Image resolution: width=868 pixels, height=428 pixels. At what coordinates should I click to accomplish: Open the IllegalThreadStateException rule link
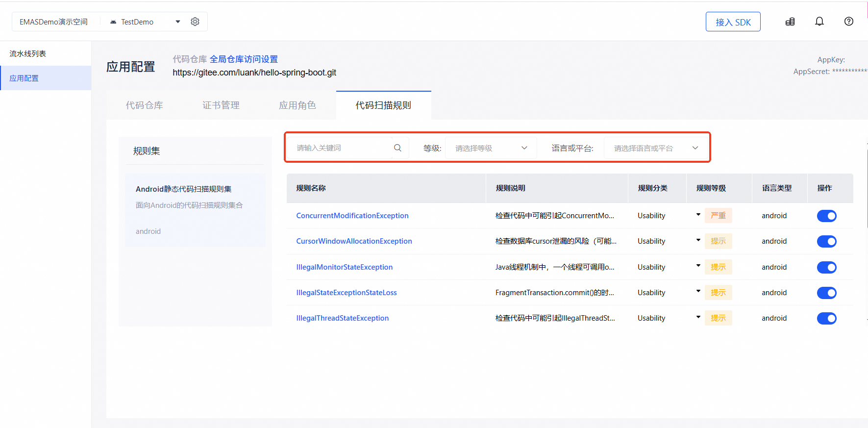[x=343, y=318]
